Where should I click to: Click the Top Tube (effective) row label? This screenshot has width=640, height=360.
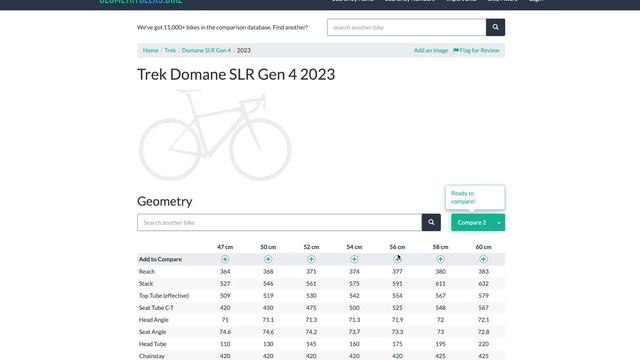(164, 296)
